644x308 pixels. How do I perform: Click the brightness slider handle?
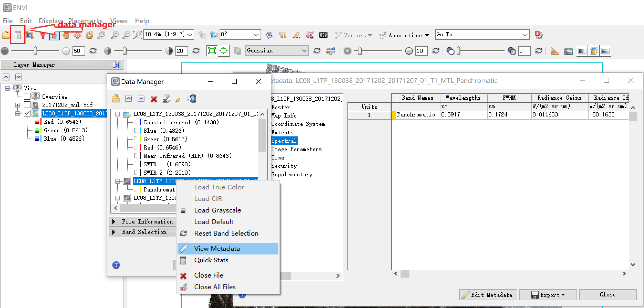tap(35, 51)
